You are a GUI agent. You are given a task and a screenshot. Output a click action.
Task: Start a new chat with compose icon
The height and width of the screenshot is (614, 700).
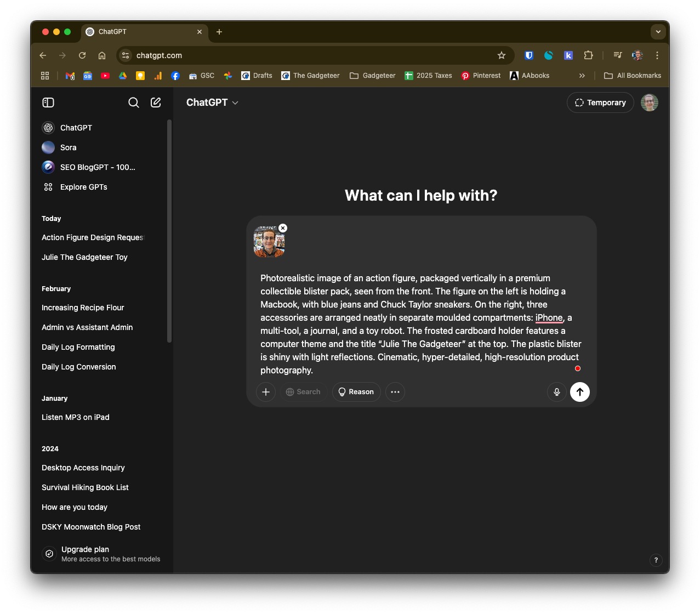point(156,103)
